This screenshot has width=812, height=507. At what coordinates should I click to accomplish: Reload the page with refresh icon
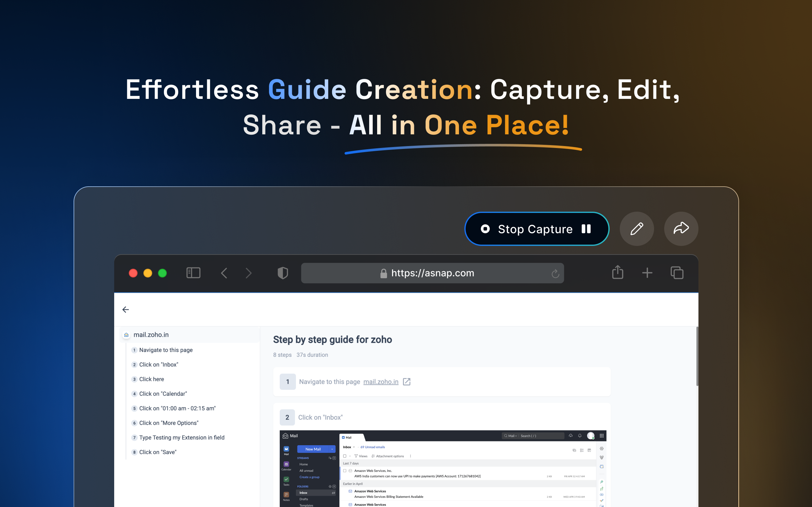click(x=555, y=273)
